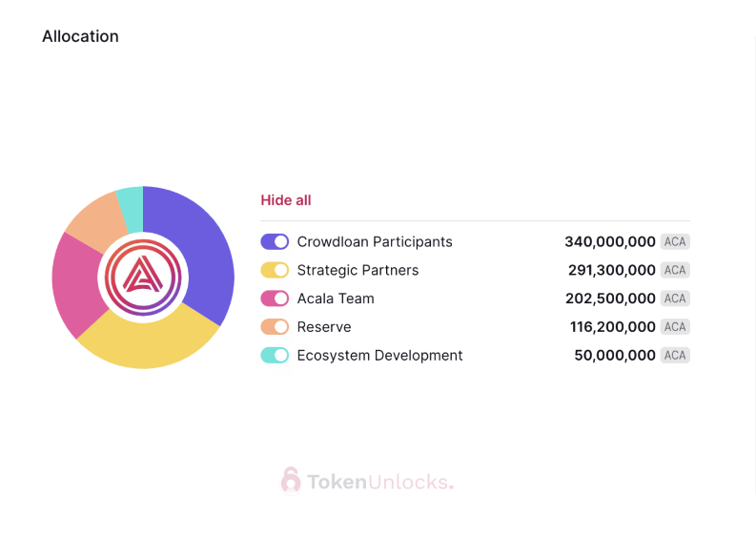Screen dimensions: 756x536
Task: Click the 50,000,000 amount value
Action: (615, 356)
